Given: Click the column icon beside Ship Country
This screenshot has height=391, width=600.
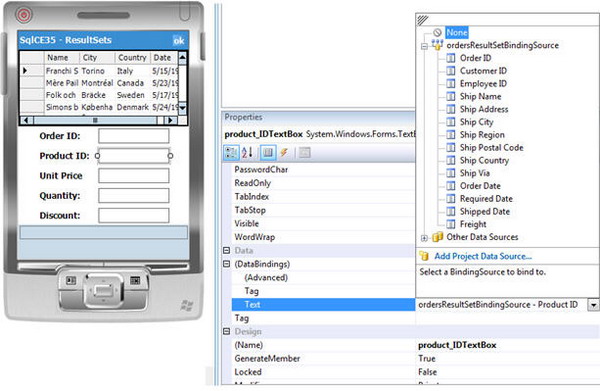Looking at the screenshot, I should [x=451, y=160].
